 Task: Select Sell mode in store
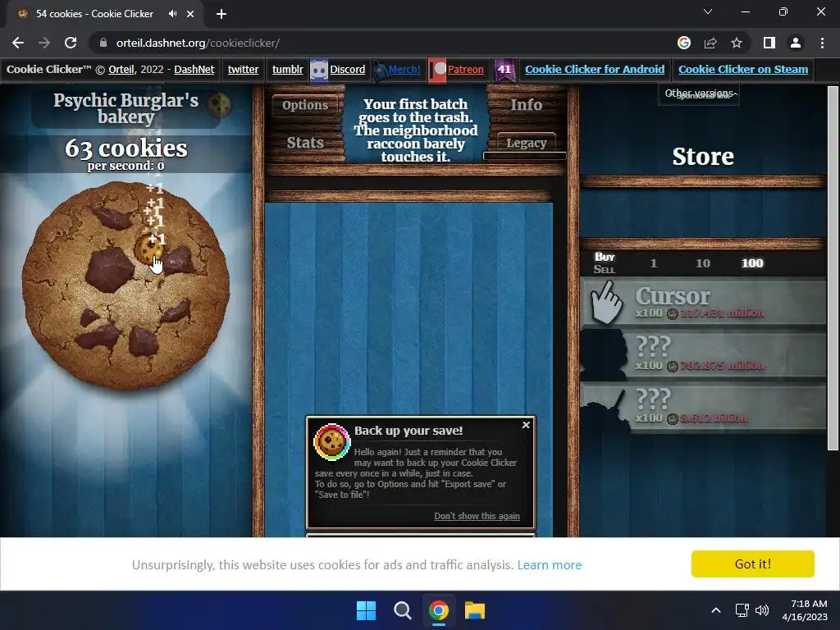point(605,269)
